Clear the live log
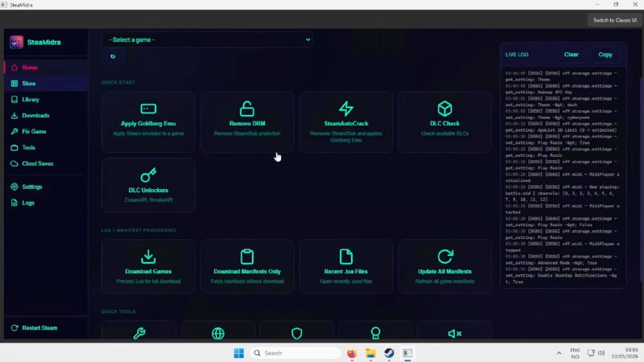This screenshot has height=362, width=644. tap(571, 55)
